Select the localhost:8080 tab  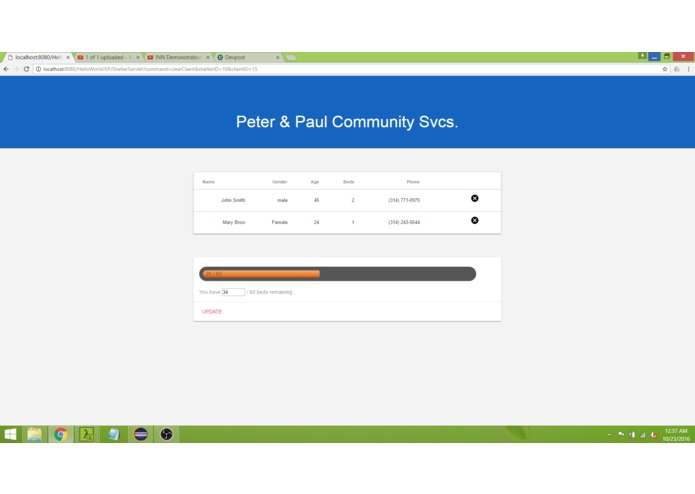[39, 57]
